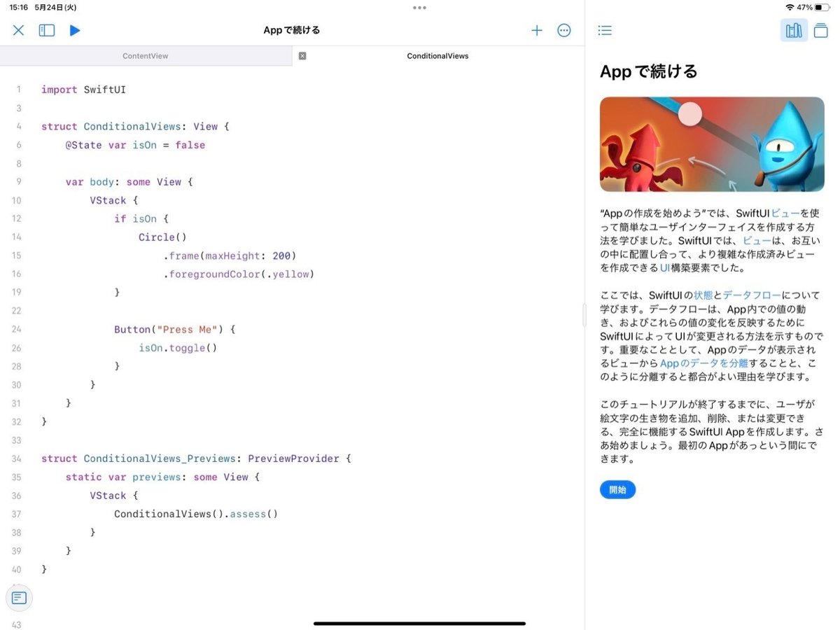Add new item with plus icon
This screenshot has height=630, width=840.
click(x=537, y=30)
